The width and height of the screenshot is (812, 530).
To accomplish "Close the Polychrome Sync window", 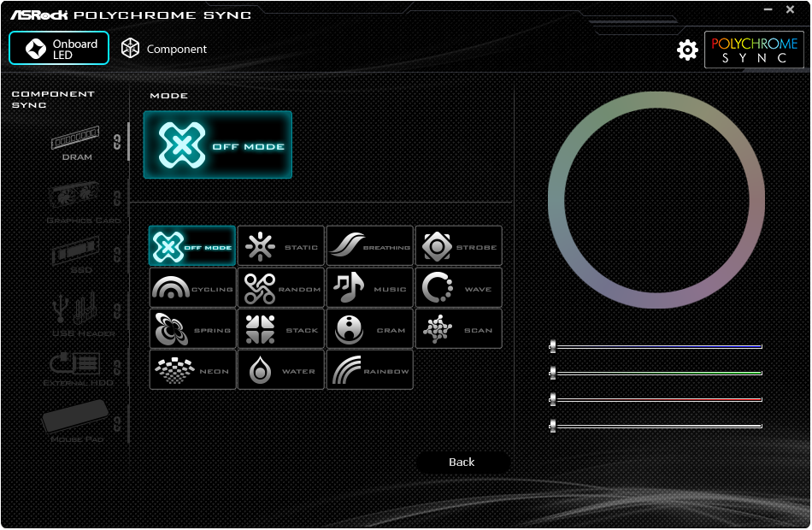I will coord(791,9).
